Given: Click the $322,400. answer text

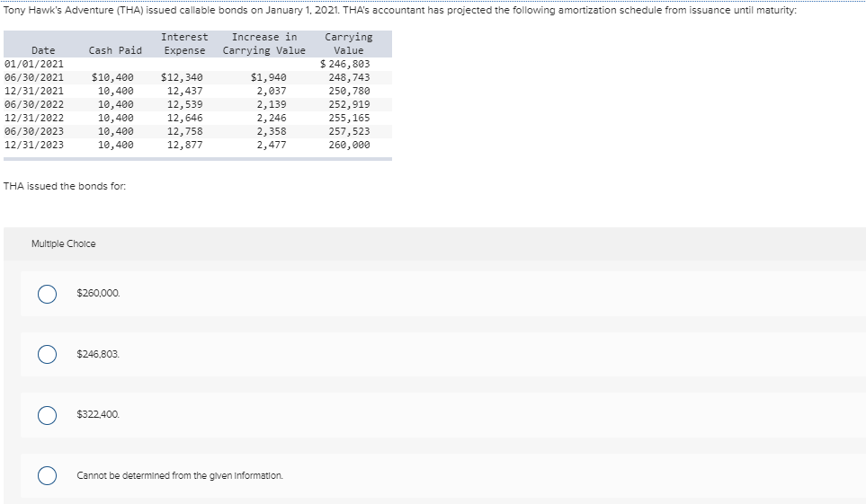Looking at the screenshot, I should [x=98, y=414].
